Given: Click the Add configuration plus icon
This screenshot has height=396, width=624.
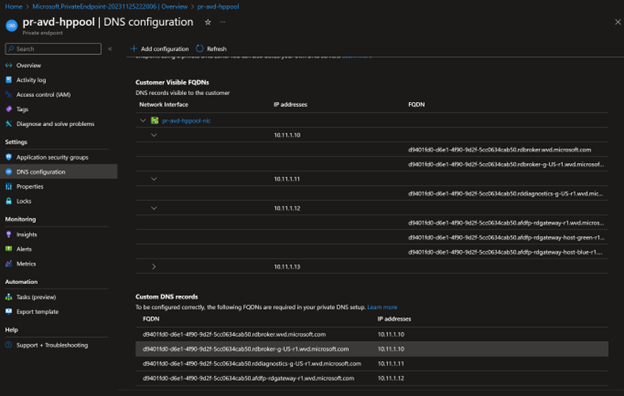Looking at the screenshot, I should (134, 49).
